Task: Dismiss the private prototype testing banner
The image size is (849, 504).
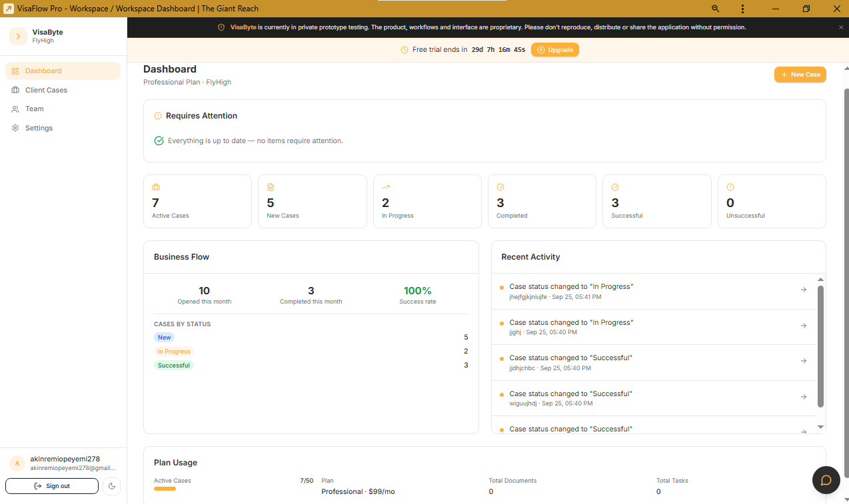Action: [841, 27]
